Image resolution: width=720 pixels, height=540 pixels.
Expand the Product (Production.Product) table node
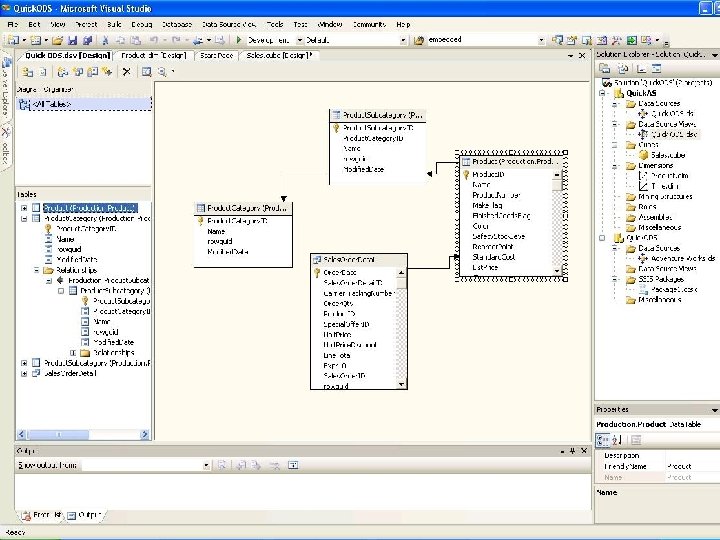24,207
